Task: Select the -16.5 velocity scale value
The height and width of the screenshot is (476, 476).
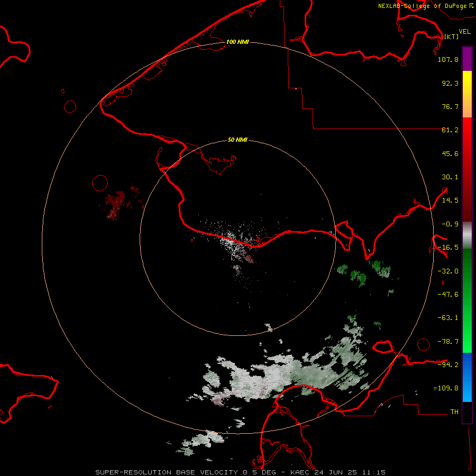Action: (x=448, y=248)
